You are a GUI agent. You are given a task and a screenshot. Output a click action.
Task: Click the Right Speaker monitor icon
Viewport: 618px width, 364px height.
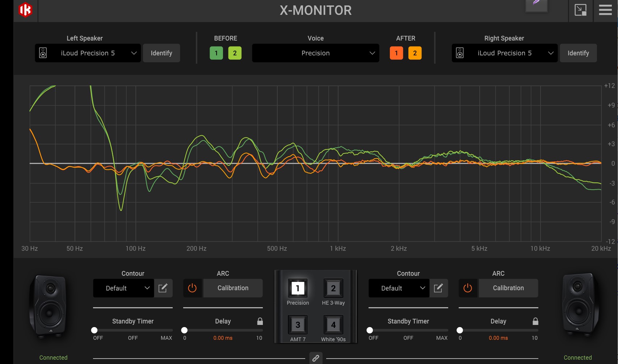(460, 53)
